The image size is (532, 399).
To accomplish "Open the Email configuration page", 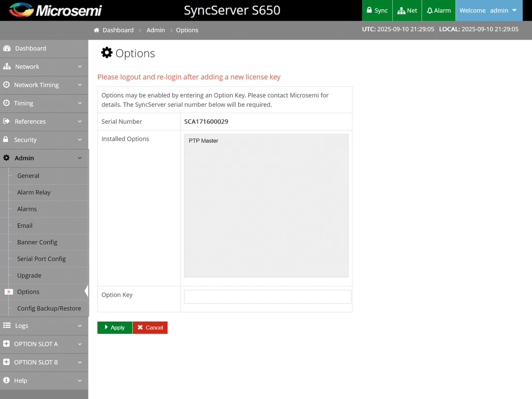I will point(25,226).
